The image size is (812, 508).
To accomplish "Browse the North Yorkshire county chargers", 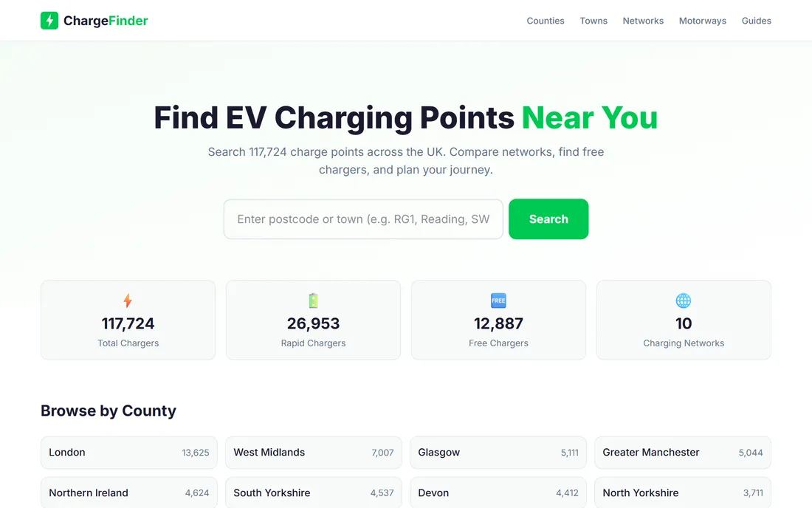I will (x=683, y=492).
